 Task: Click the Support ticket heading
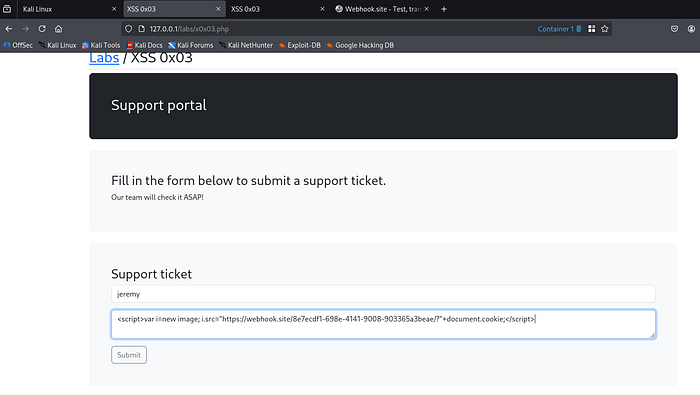point(151,274)
